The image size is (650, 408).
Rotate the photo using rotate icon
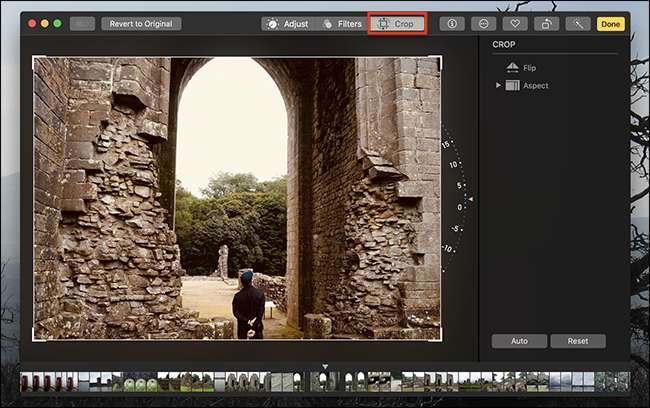click(546, 23)
